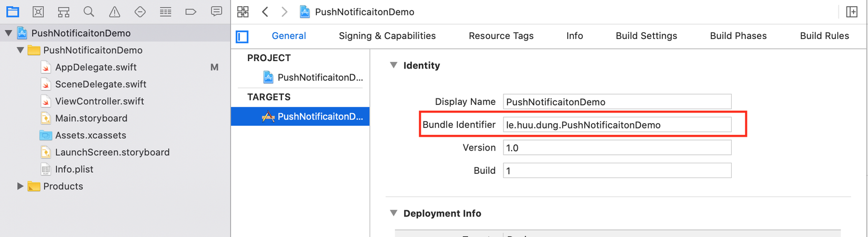Expand the Products folder
The height and width of the screenshot is (237, 868).
[x=20, y=186]
